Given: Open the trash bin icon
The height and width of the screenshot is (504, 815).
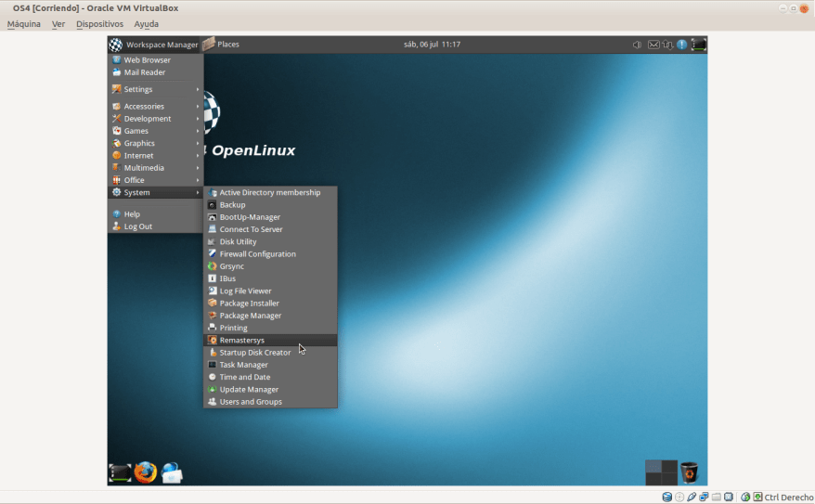Looking at the screenshot, I should point(689,472).
